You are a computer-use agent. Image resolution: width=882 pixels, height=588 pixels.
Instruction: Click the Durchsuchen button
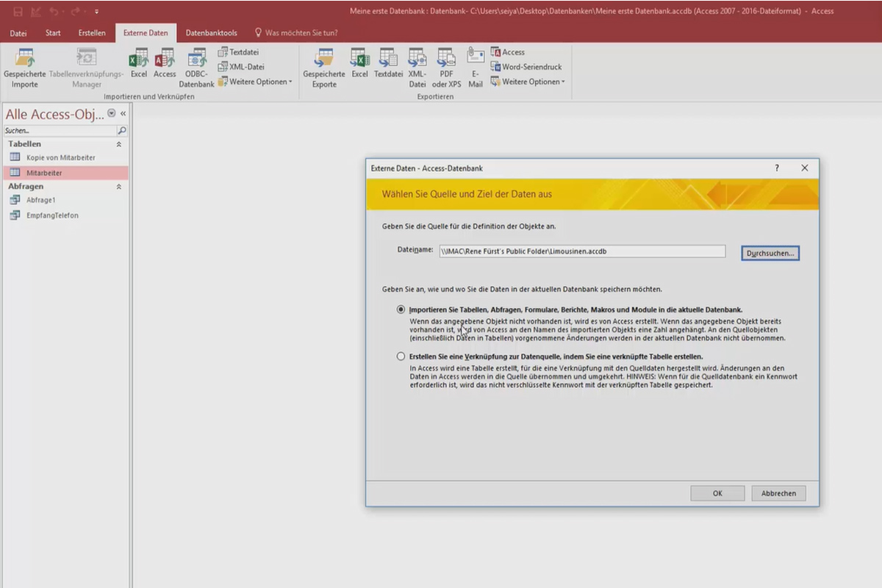tap(770, 253)
